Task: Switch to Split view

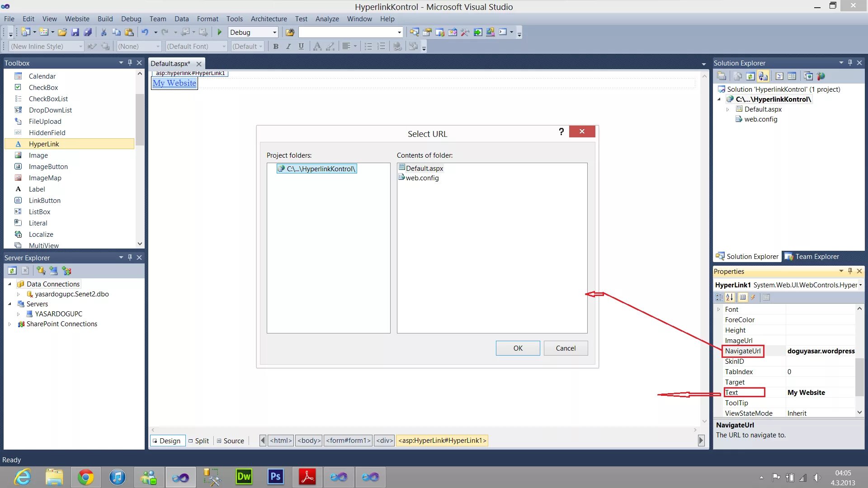Action: tap(199, 441)
